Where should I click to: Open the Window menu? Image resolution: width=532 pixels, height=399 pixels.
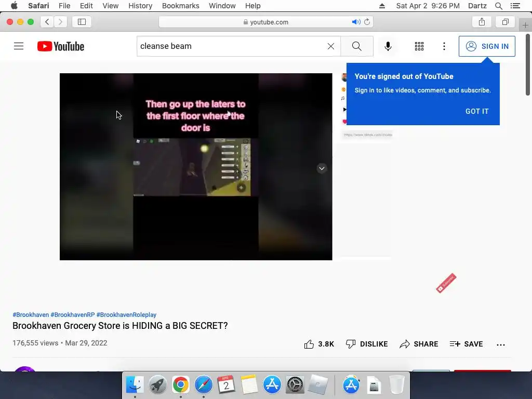coord(222,6)
